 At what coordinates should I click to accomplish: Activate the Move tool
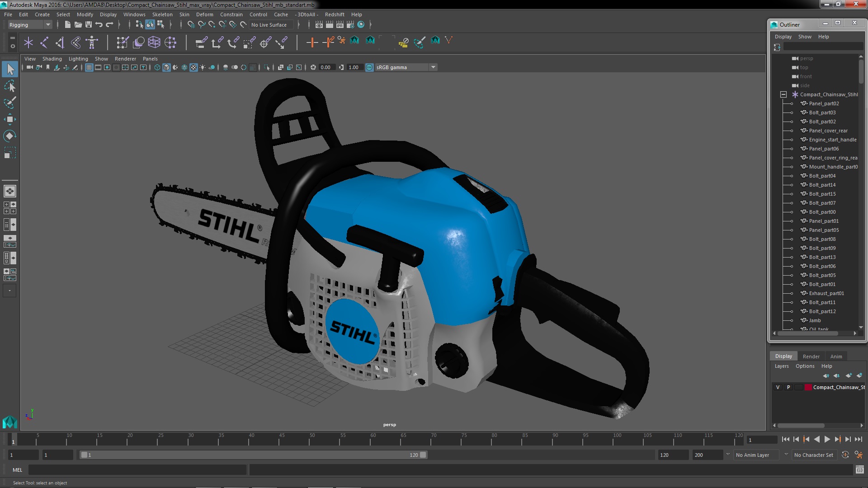(x=10, y=119)
